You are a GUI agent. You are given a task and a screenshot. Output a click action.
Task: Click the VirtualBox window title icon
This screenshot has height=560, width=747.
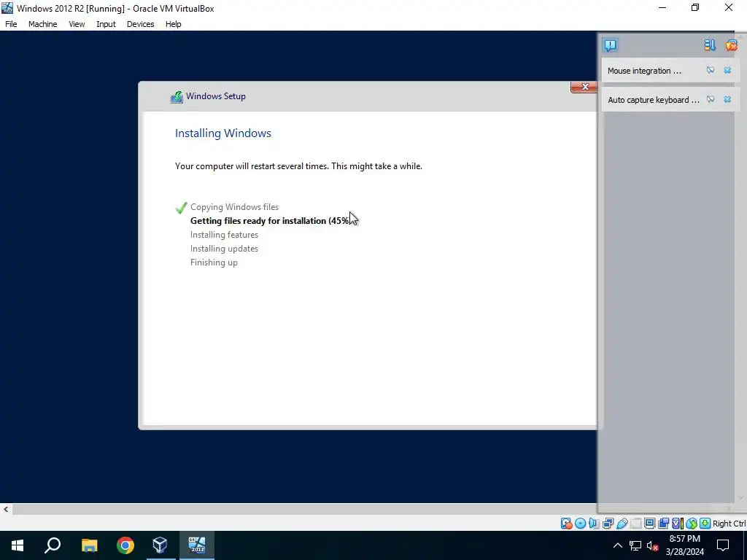pos(7,8)
